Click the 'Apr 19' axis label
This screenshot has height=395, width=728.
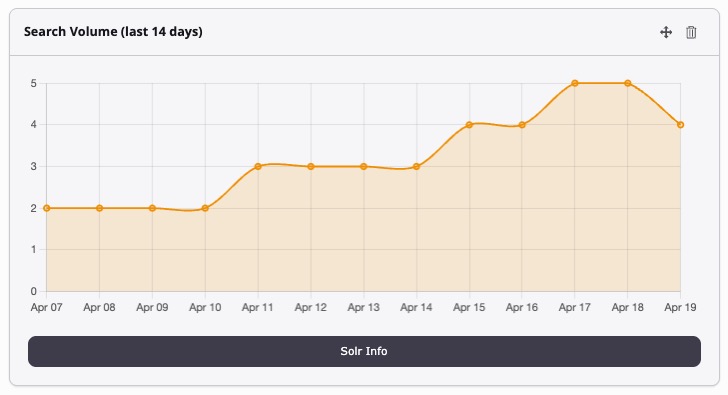(x=680, y=307)
